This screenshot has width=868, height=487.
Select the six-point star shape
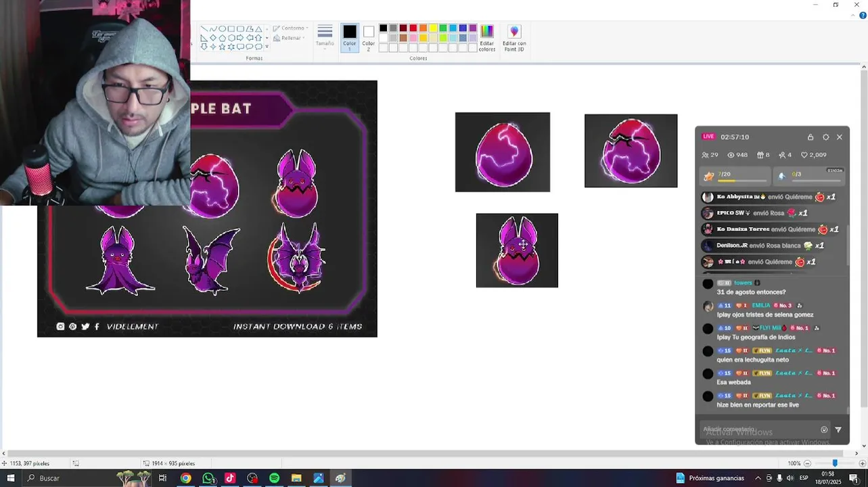231,47
